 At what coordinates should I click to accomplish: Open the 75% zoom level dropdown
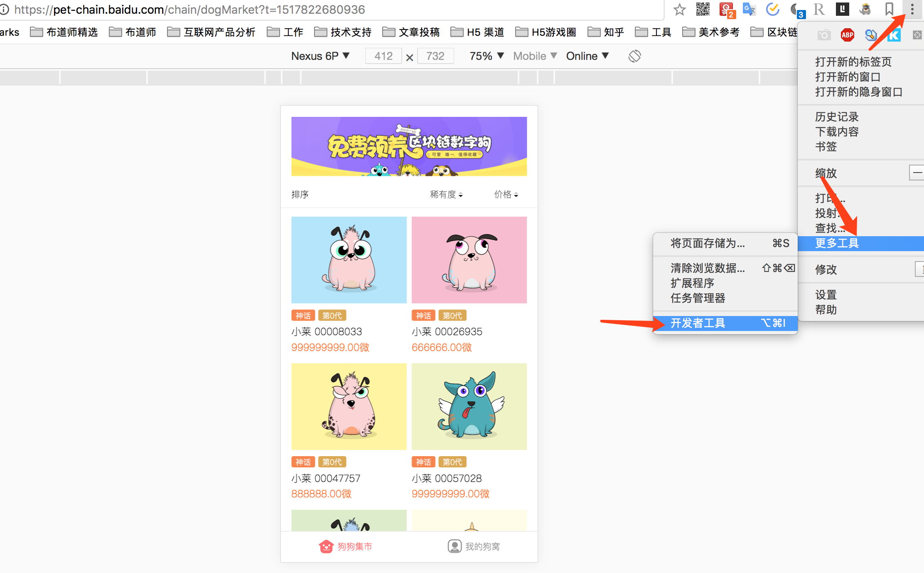pyautogui.click(x=487, y=56)
